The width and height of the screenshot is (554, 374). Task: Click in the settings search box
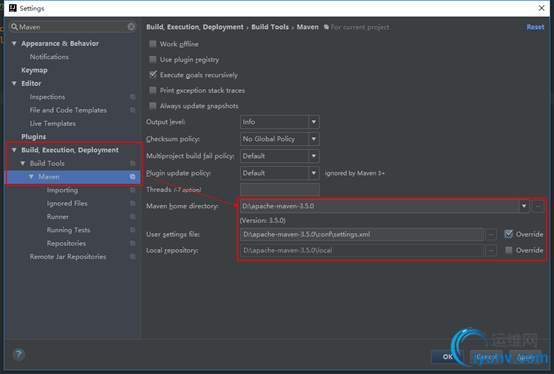coord(72,27)
